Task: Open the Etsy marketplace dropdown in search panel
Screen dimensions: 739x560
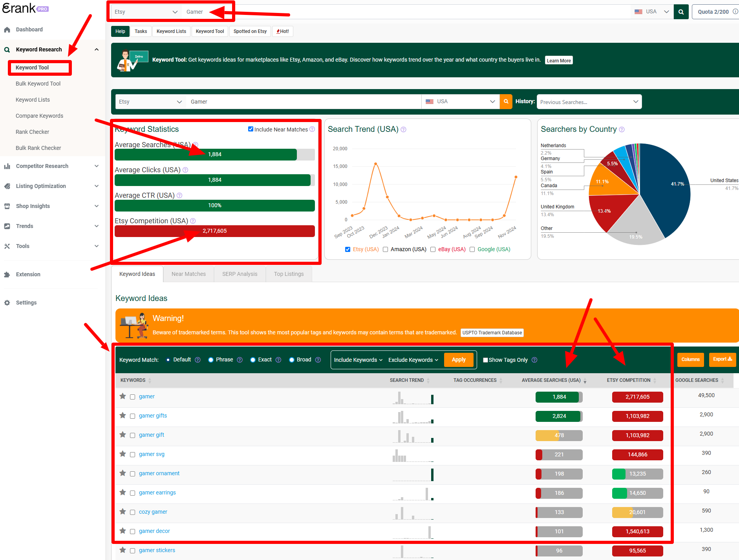Action: click(151, 102)
